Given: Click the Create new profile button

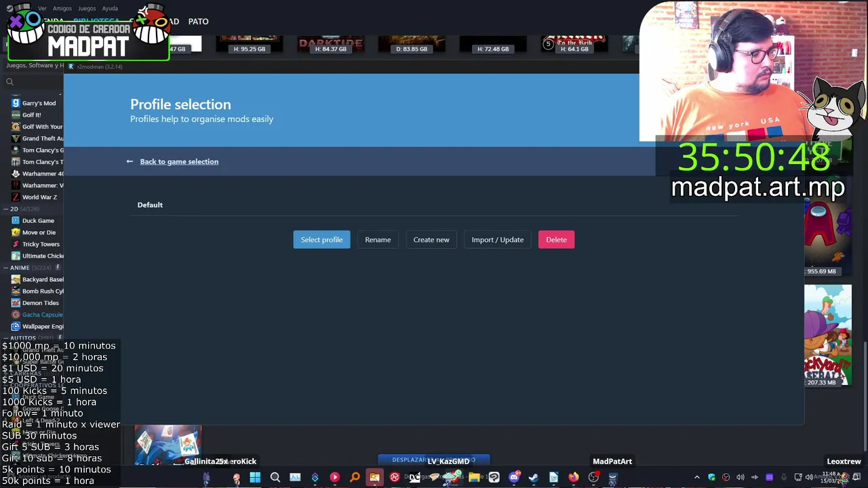Looking at the screenshot, I should tap(431, 239).
